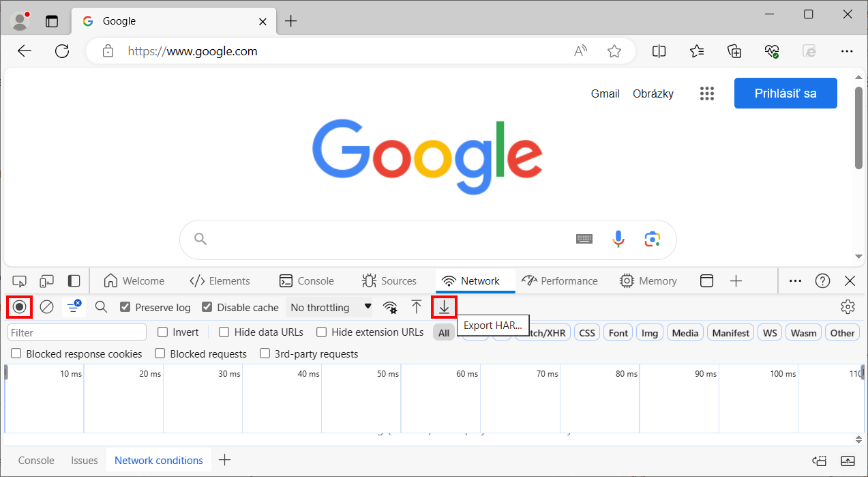Image resolution: width=868 pixels, height=477 pixels.
Task: Toggle device emulation mode
Action: 46,281
